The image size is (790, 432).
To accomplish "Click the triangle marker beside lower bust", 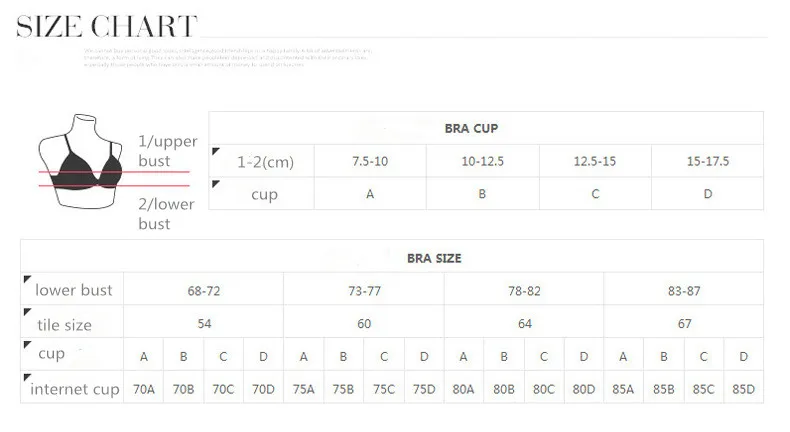I will pos(28,279).
